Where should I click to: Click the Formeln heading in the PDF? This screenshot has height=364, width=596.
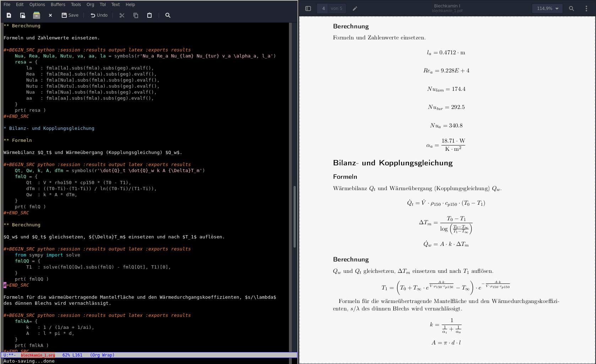pyautogui.click(x=345, y=177)
